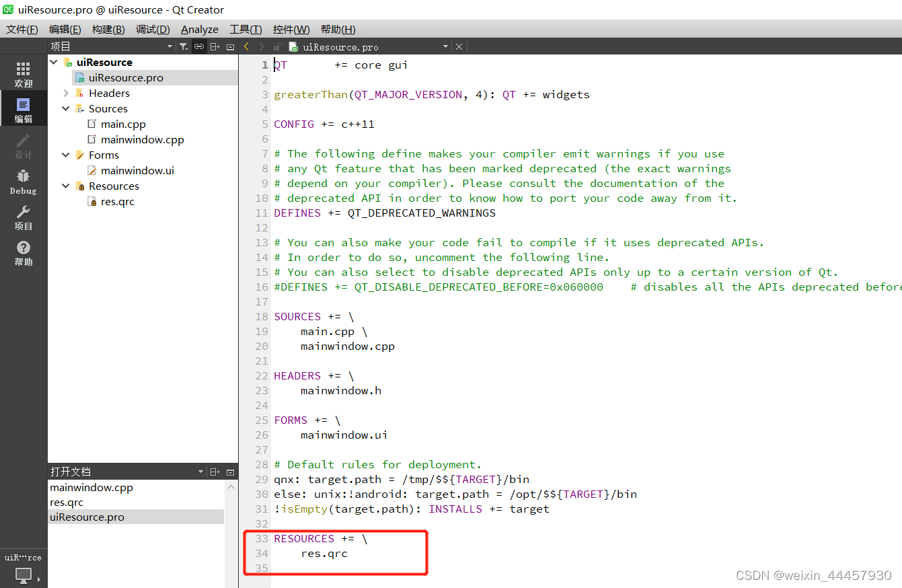Open the 帮助(H) menu
This screenshot has height=588, width=902.
pyautogui.click(x=338, y=30)
